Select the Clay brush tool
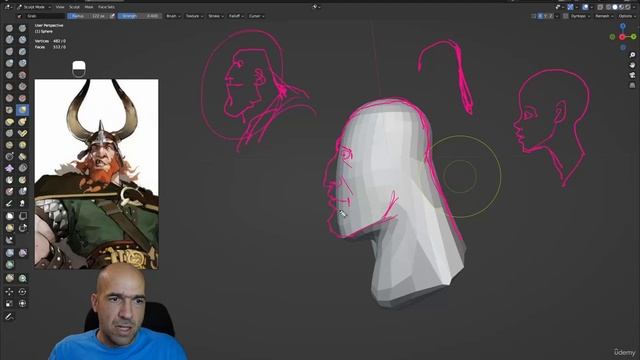 (x=9, y=40)
